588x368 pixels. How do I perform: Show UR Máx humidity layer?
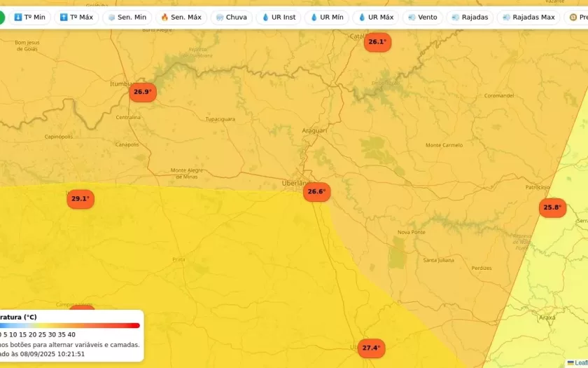coord(376,17)
